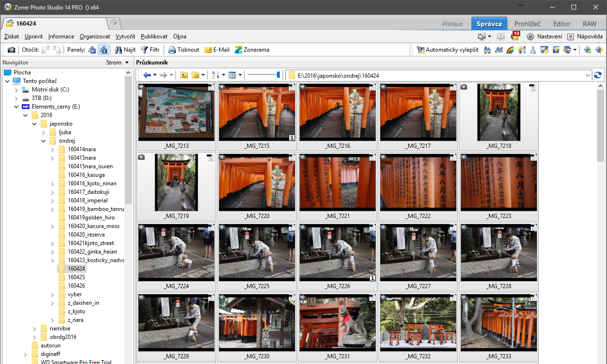Open the notification messages icon with badge 10

(x=515, y=36)
